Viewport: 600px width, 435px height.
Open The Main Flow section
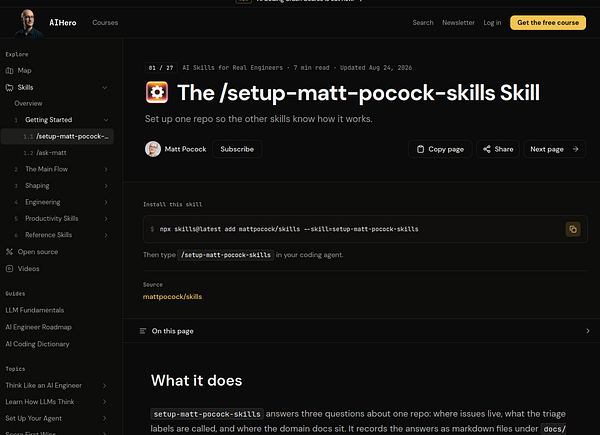46,169
